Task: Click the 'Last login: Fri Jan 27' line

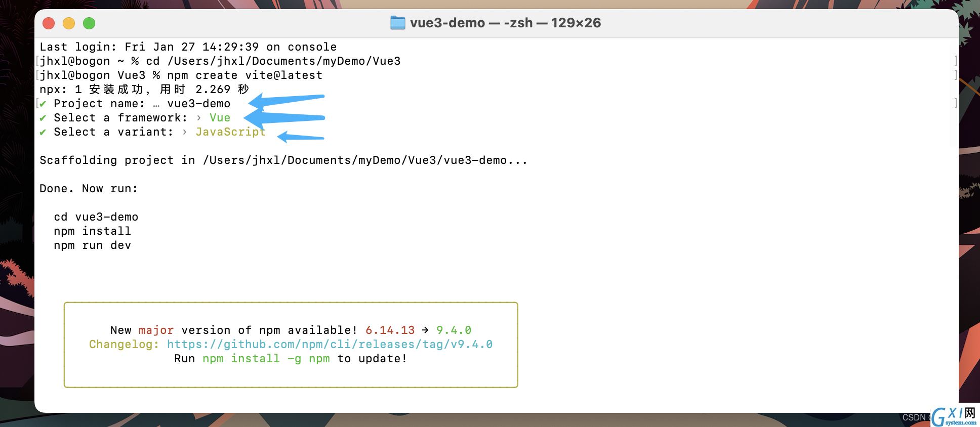Action: pos(188,47)
